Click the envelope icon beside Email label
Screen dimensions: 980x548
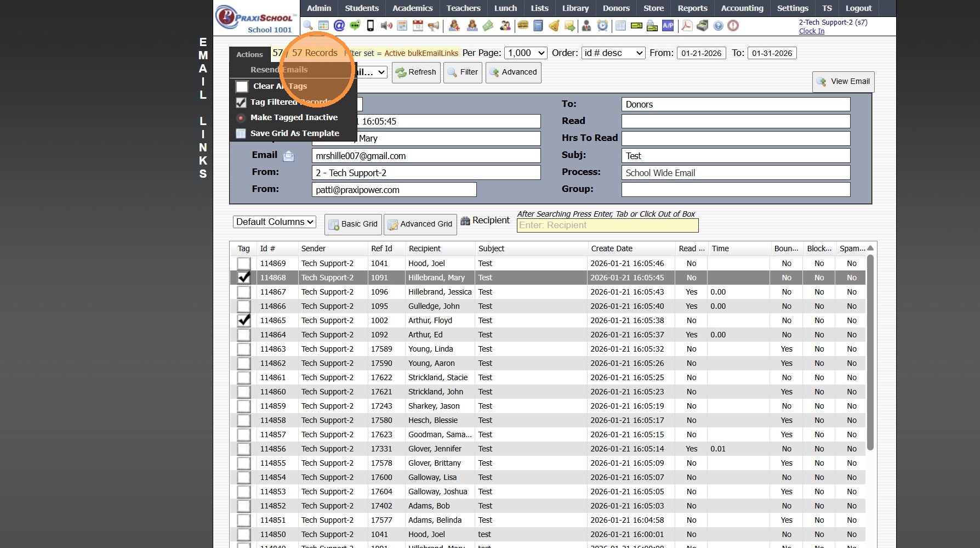(288, 156)
